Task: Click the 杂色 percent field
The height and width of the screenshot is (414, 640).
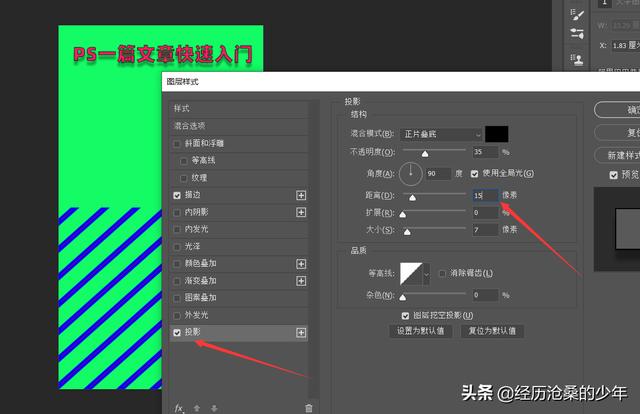Action: click(x=485, y=295)
